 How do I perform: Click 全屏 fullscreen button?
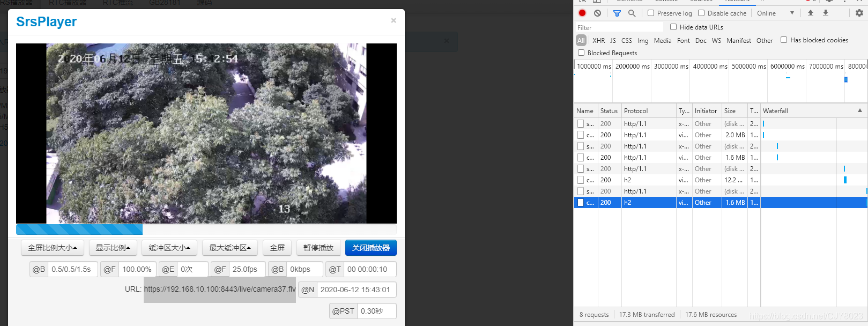[277, 248]
